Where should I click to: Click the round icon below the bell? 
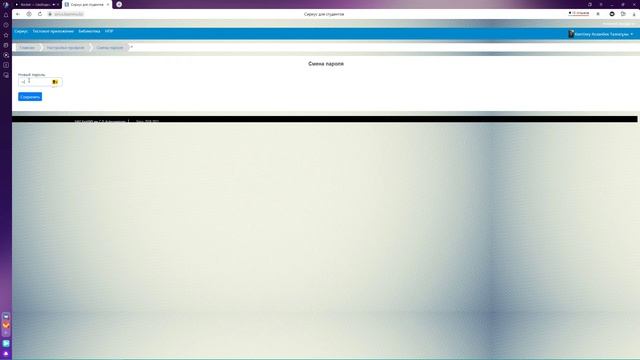pyautogui.click(x=6, y=25)
